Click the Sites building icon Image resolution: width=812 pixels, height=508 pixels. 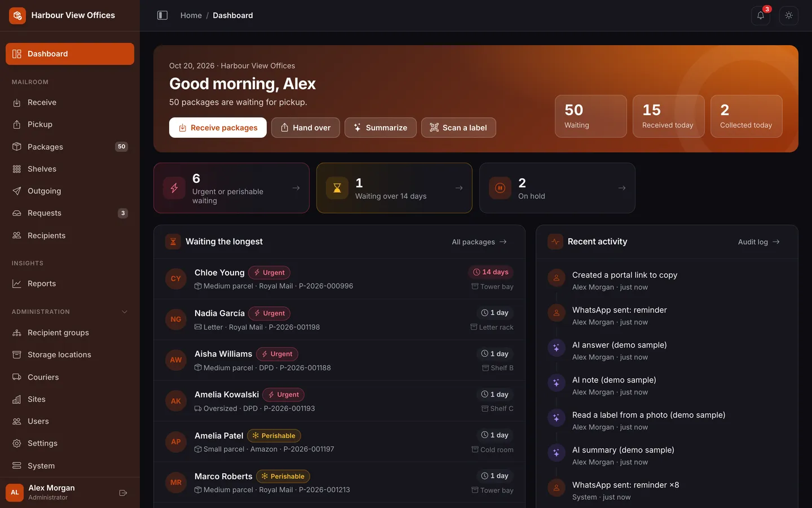(17, 399)
